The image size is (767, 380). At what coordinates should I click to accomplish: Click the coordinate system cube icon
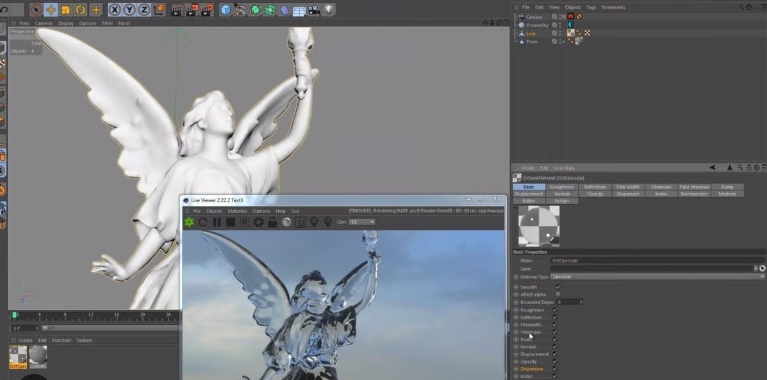click(x=159, y=10)
